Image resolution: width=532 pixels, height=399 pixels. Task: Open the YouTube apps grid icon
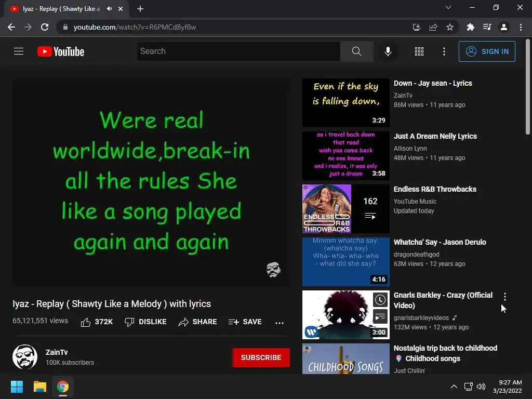(419, 51)
